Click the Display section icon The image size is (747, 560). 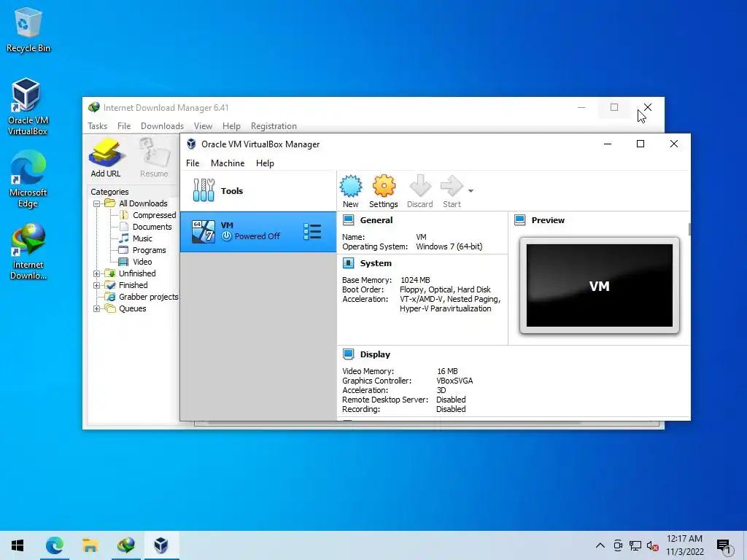(348, 354)
